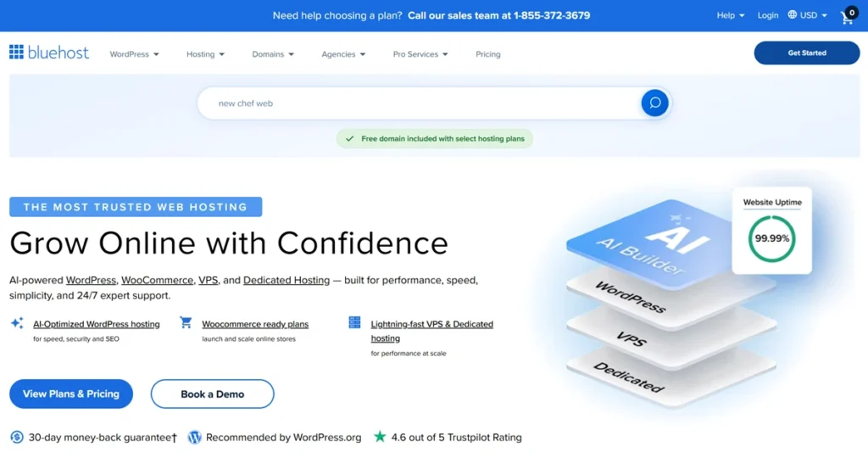The image size is (868, 458).
Task: Open the Dedicated Hosting link in description
Action: 287,280
